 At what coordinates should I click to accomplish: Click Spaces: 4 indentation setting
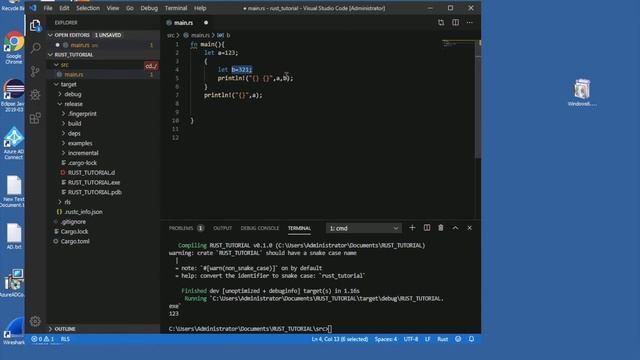[386, 339]
